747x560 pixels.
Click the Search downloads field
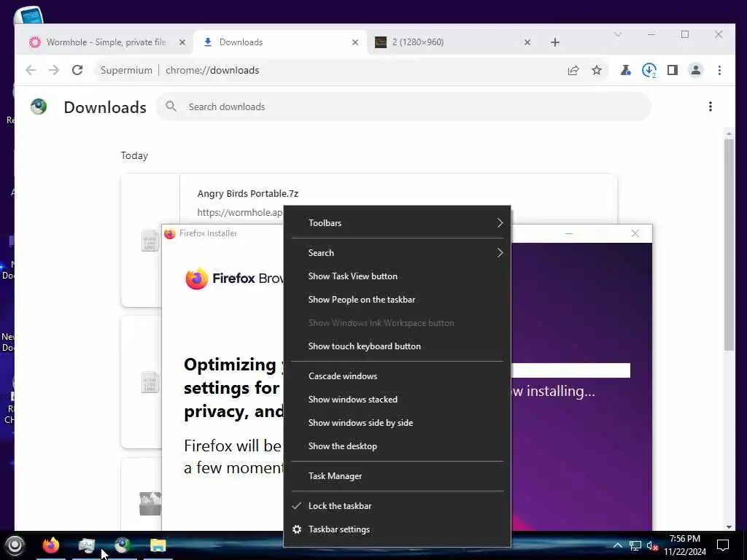pos(403,106)
